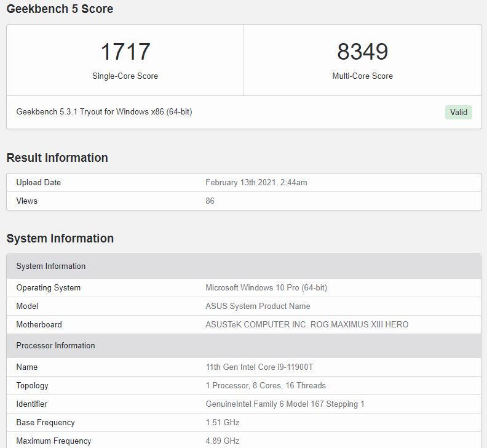The width and height of the screenshot is (487, 448).
Task: Click the Processor Information table header
Action: click(x=244, y=346)
